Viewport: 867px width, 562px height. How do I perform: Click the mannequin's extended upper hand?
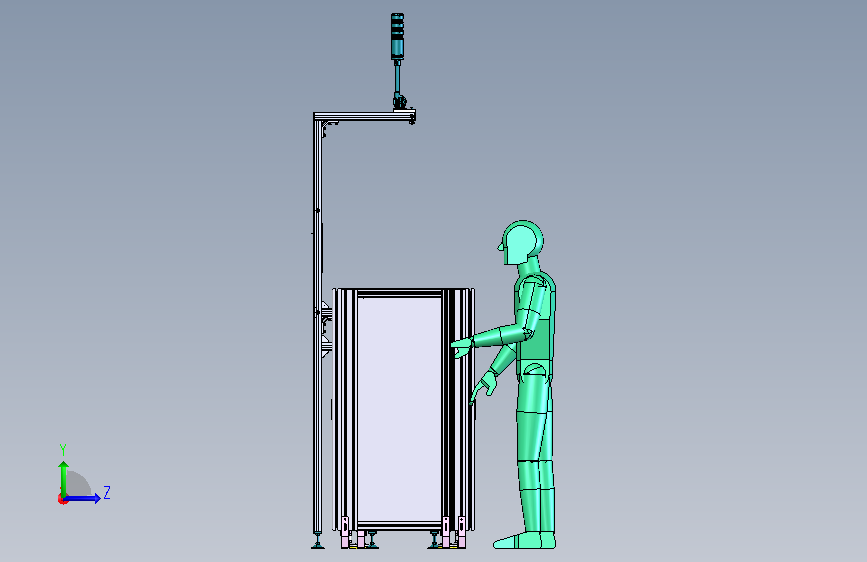click(x=462, y=348)
